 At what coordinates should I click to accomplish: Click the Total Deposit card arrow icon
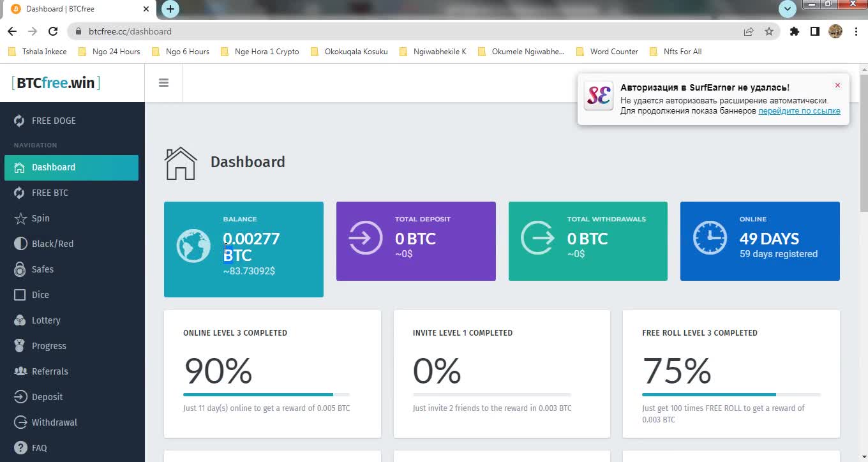(x=366, y=237)
